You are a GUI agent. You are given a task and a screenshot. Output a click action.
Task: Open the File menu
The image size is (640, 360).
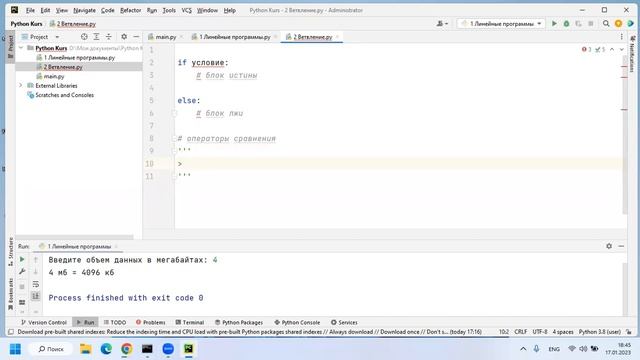[30, 10]
